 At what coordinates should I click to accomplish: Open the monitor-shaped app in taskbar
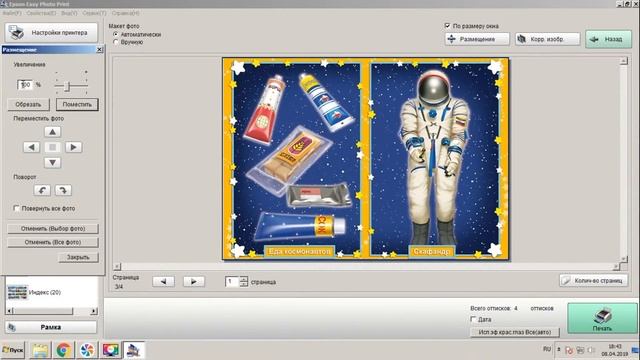(110, 350)
